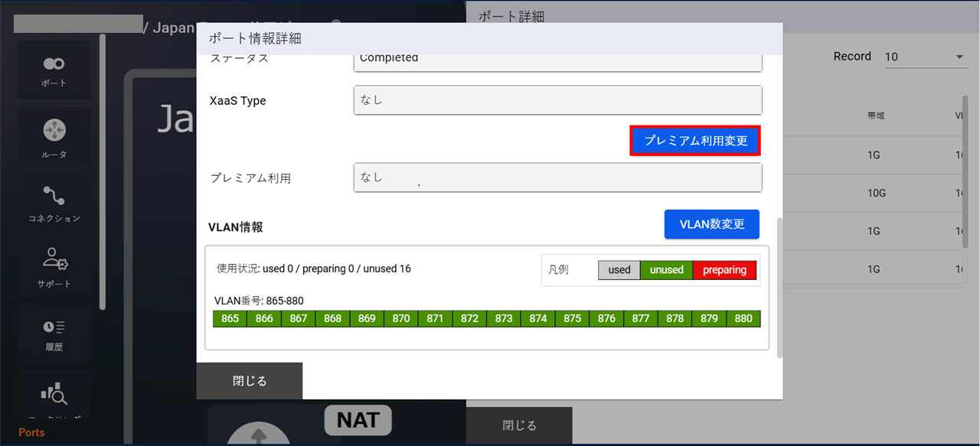Select VLAN block 867
This screenshot has width=980, height=446.
click(x=299, y=318)
